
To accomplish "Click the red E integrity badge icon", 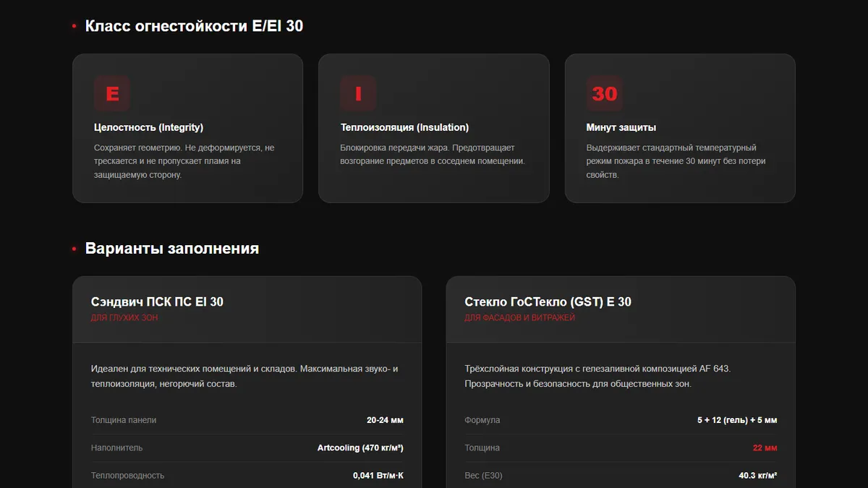I will [112, 93].
